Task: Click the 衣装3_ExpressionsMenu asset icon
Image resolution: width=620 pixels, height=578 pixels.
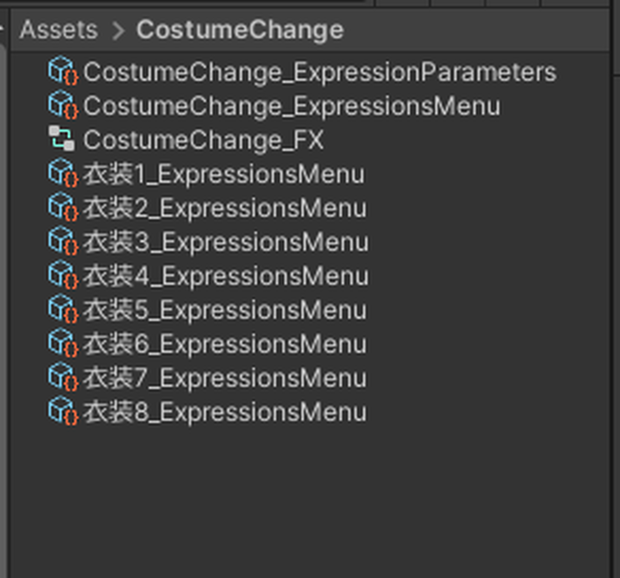Action: coord(63,241)
